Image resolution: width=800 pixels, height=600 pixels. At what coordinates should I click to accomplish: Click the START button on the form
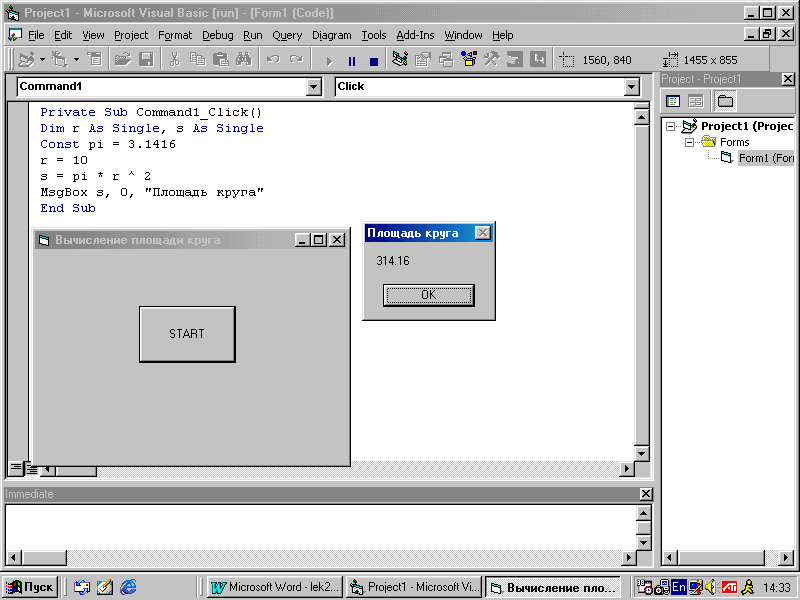click(x=187, y=334)
